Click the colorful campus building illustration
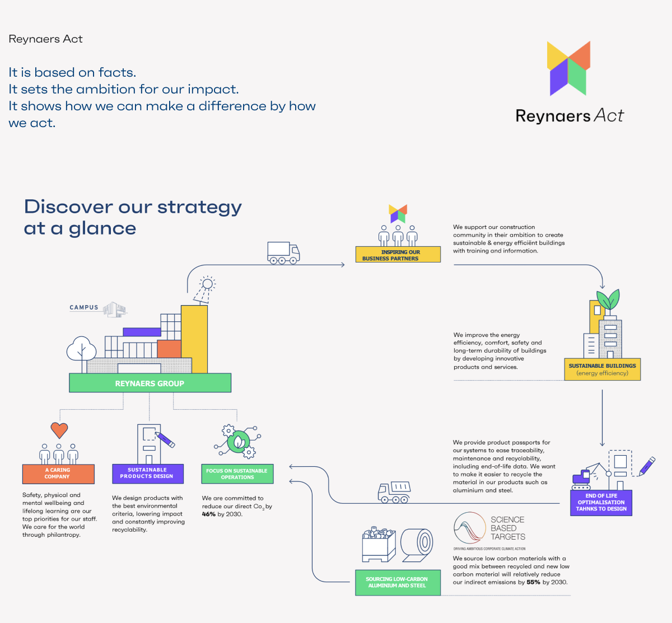The image size is (672, 623). (148, 339)
